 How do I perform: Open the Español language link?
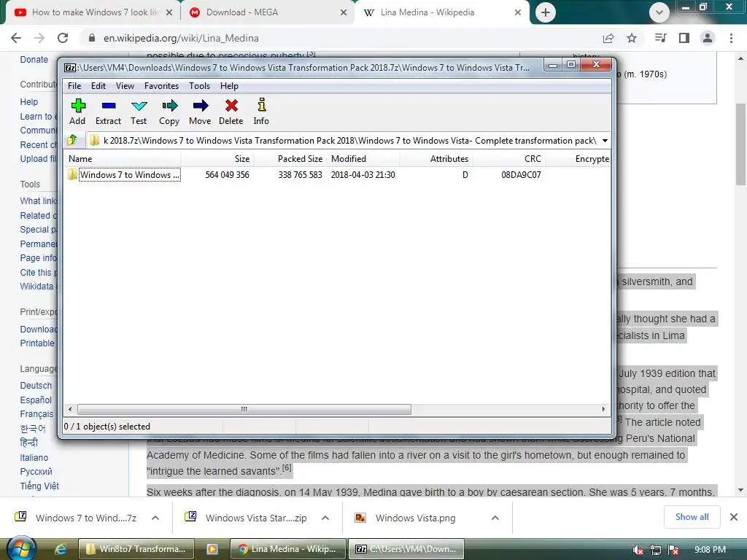36,400
